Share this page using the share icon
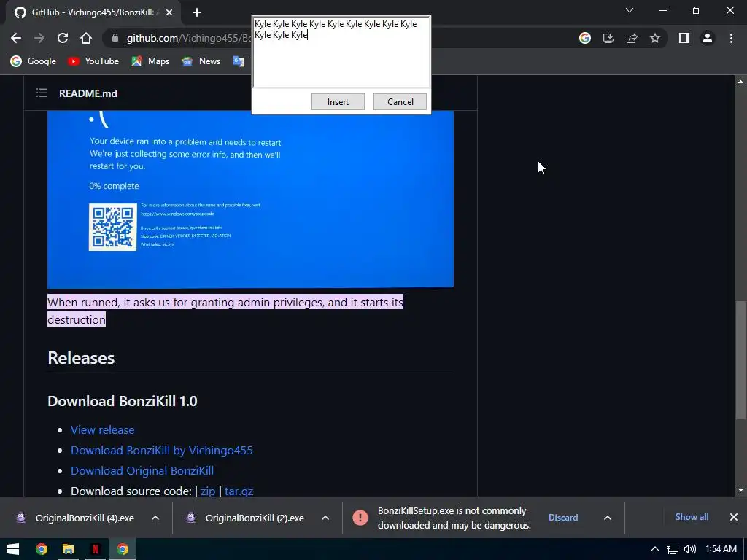 [x=632, y=38]
